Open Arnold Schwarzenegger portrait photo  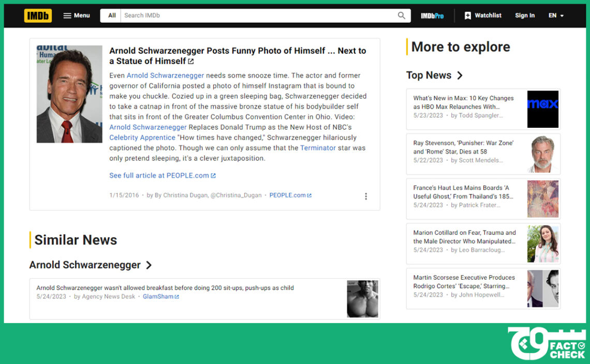click(69, 94)
